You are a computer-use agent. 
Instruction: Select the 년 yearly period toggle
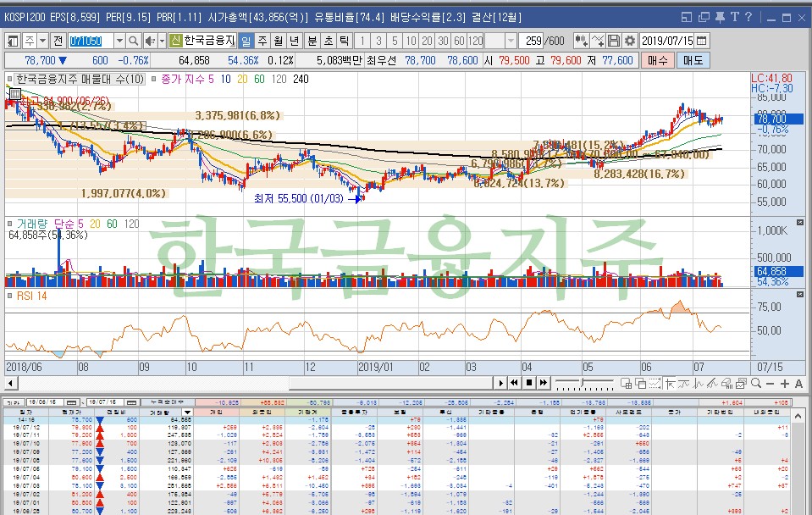[x=295, y=41]
